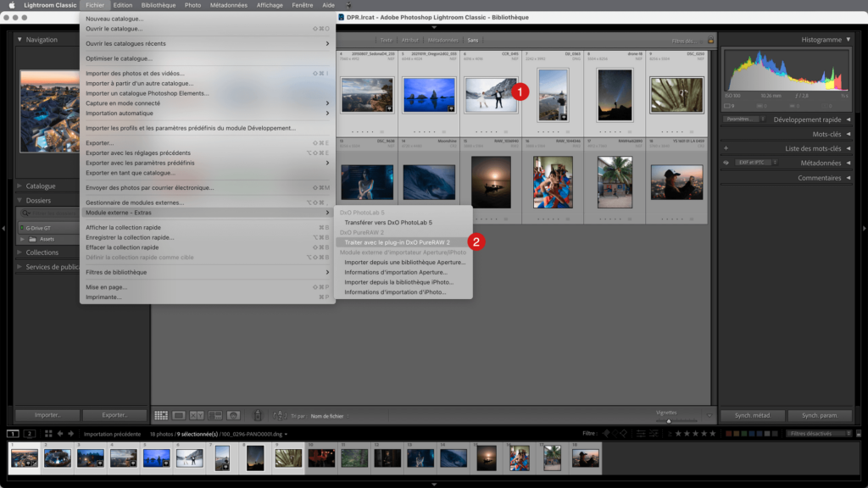Screen dimensions: 868x488
Task: Expand Liste des mots-clés panel
Action: (x=848, y=148)
